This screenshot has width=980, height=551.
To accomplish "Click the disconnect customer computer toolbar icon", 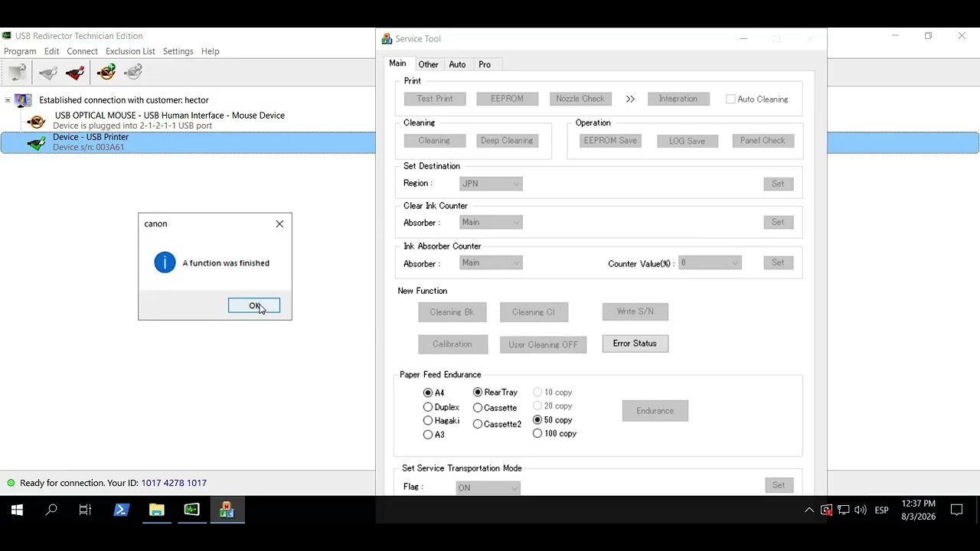I will [x=17, y=72].
